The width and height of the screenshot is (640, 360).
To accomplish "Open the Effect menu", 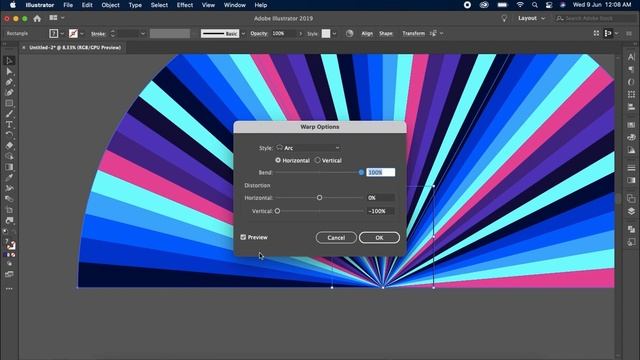I will tap(185, 5).
